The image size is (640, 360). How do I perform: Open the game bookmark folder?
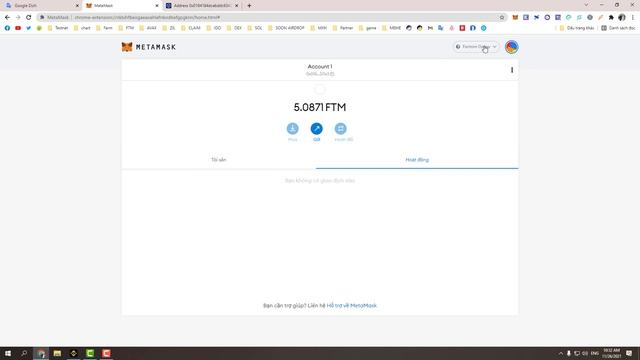(367, 28)
